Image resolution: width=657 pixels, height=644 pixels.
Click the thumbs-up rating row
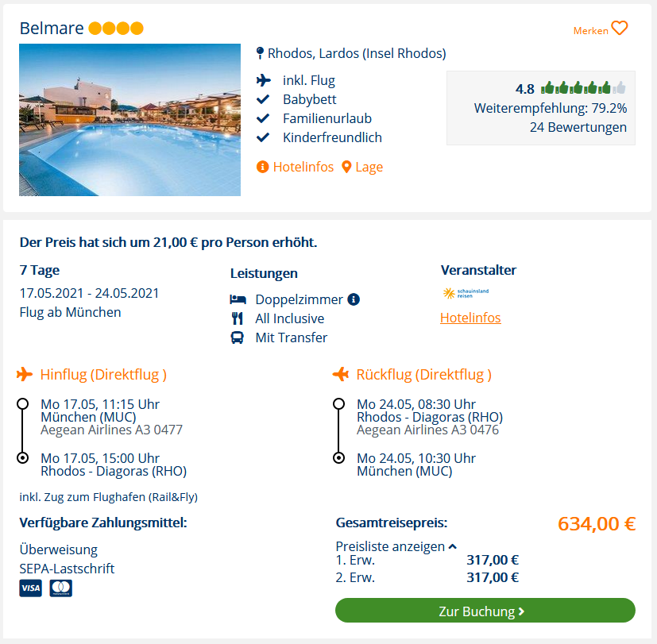[583, 88]
